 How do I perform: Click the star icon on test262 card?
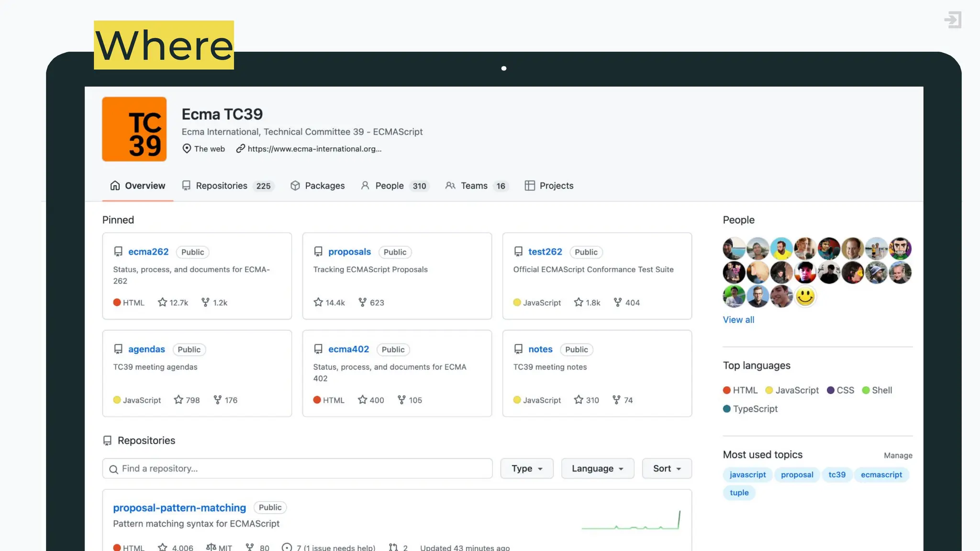pyautogui.click(x=579, y=302)
